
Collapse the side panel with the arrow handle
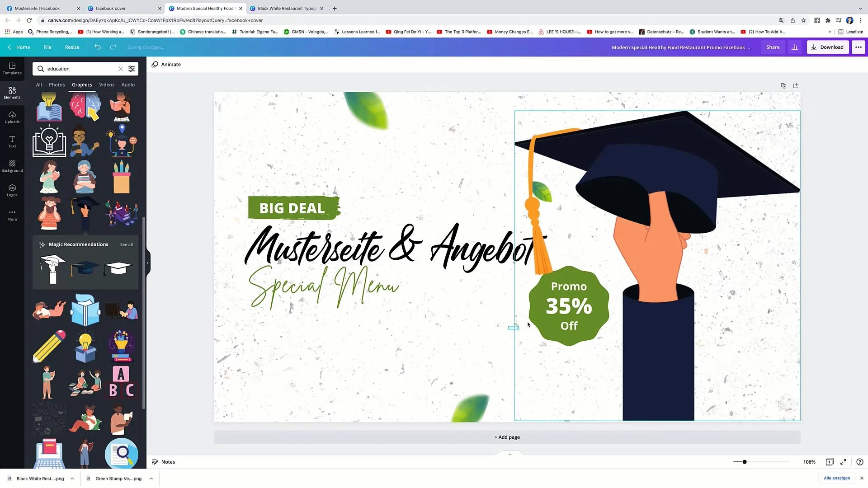(148, 263)
